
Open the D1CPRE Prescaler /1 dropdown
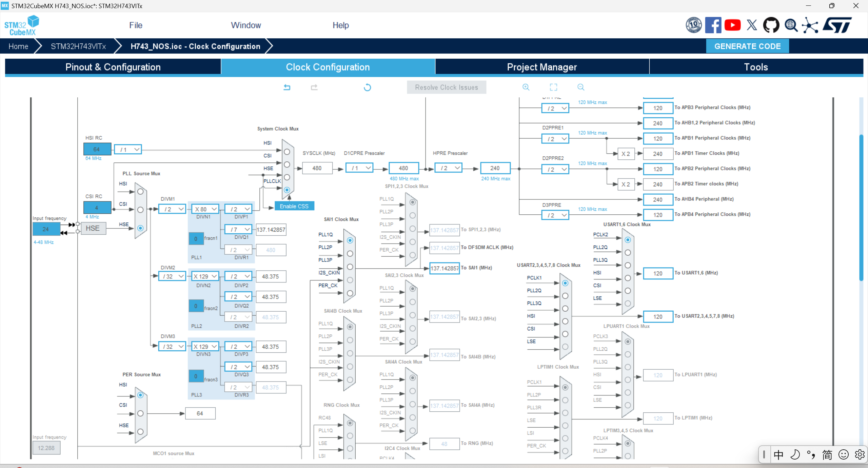pyautogui.click(x=359, y=168)
